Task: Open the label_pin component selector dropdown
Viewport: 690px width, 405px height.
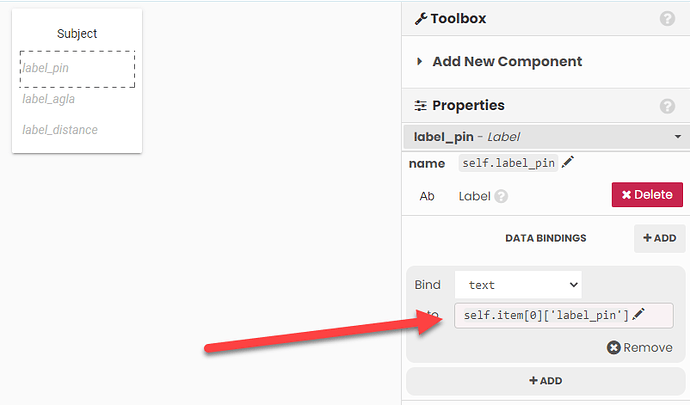Action: click(x=546, y=137)
